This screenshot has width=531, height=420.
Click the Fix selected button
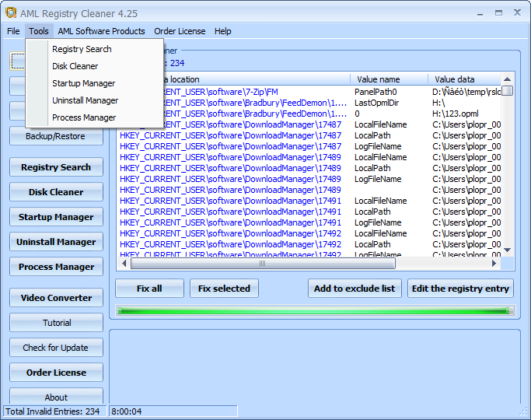pos(224,289)
